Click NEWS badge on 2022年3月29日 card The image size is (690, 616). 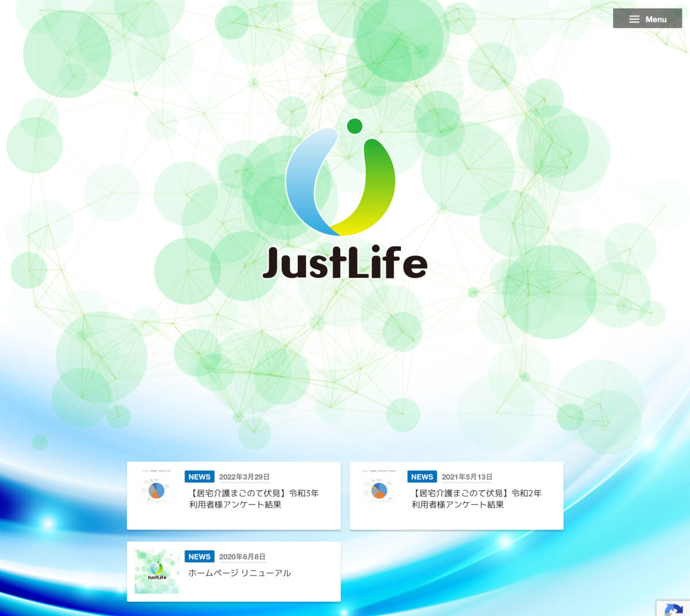point(200,477)
